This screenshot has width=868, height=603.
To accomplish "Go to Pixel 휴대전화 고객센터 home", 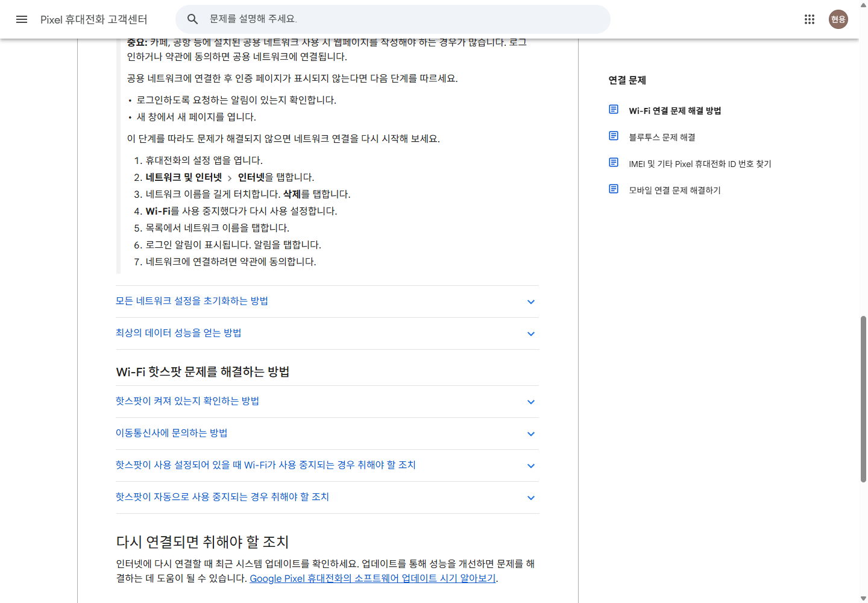I will pos(94,19).
